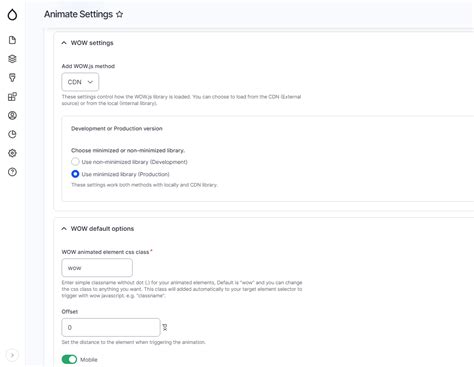Open the Add WOW.js method CDN dropdown

click(x=80, y=82)
